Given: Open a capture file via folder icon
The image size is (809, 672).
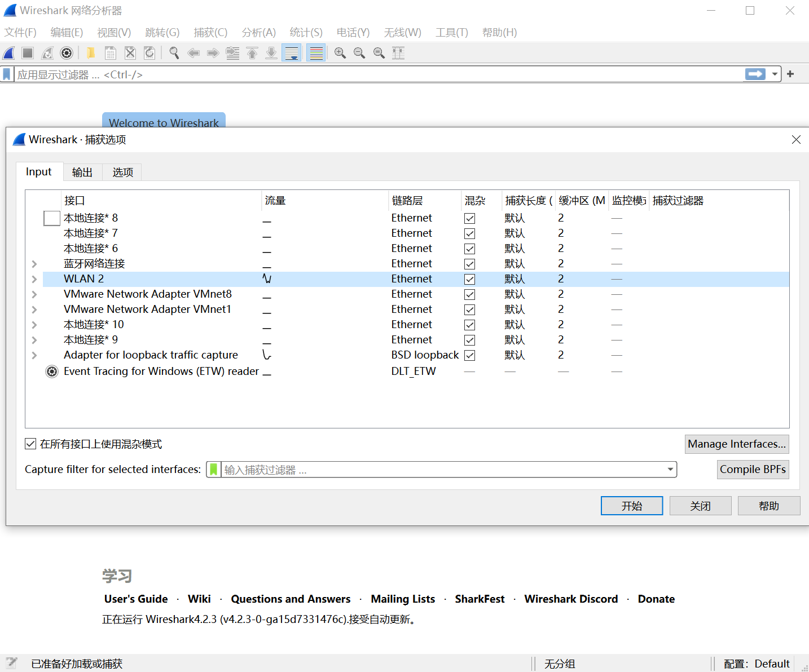Looking at the screenshot, I should (x=90, y=53).
